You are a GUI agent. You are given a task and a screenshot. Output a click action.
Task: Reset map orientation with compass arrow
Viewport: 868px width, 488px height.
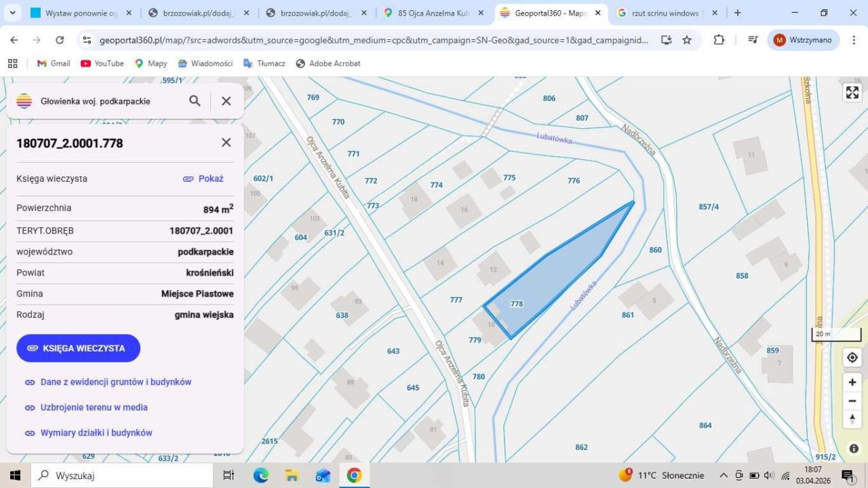852,419
